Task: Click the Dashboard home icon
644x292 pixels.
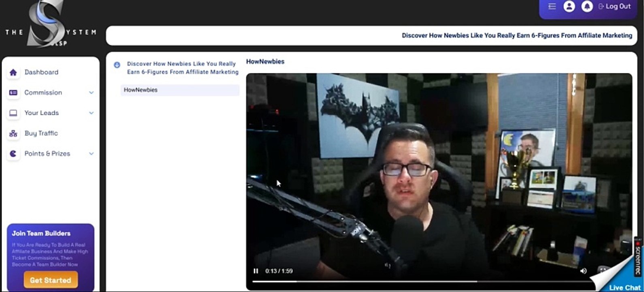Action: 13,72
